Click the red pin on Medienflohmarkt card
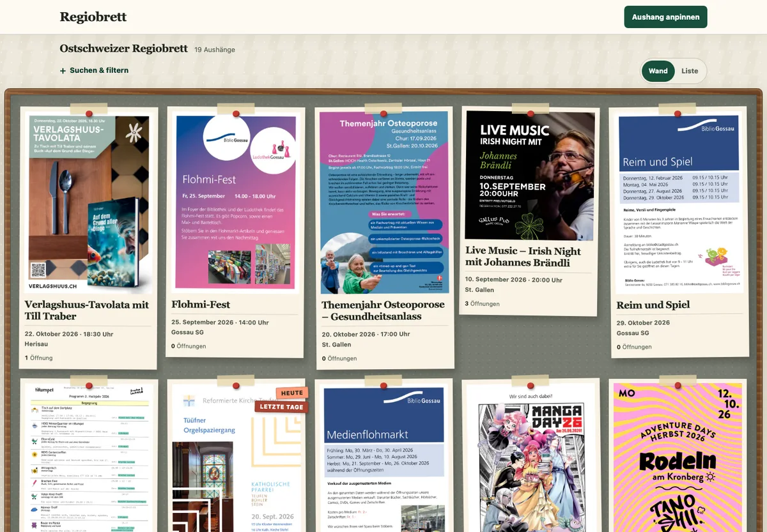 tap(383, 386)
